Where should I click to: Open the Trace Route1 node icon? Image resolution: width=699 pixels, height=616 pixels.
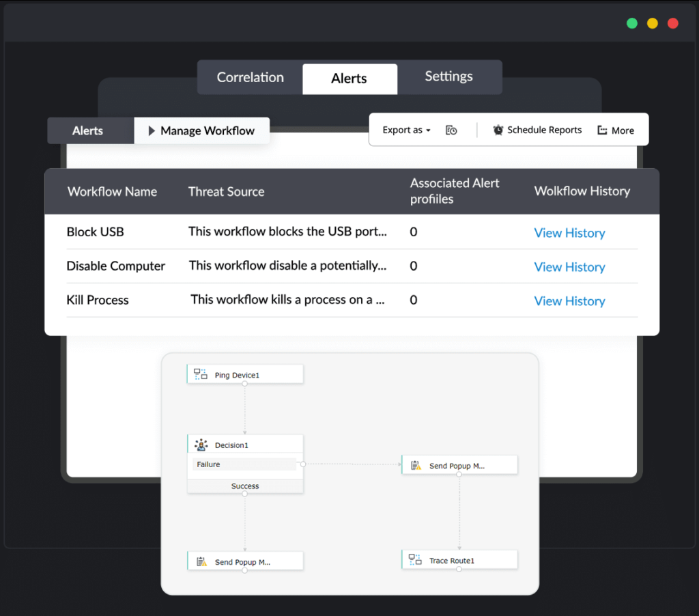(415, 559)
